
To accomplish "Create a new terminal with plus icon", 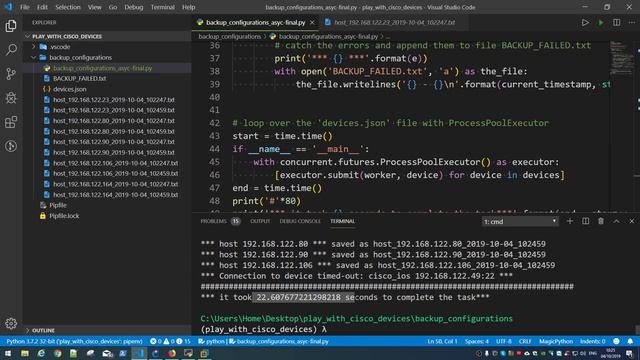I will 570,221.
